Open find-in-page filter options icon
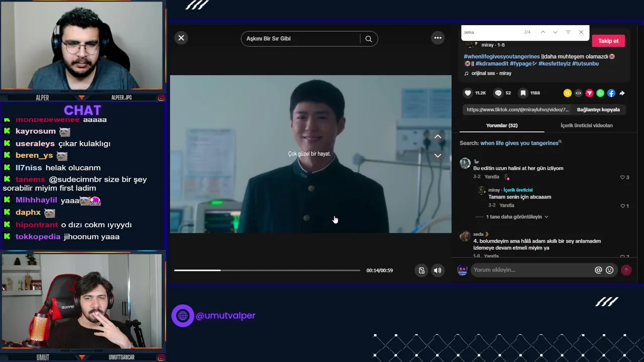This screenshot has width=644, height=362. 568,32
